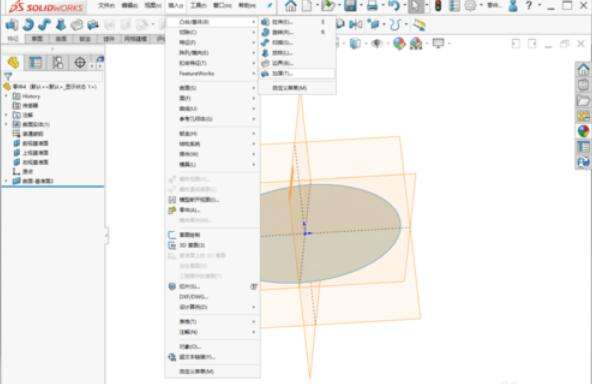The image size is (592, 384).
Task: Click the feature tree filter funnel icon
Action: pyautogui.click(x=8, y=77)
